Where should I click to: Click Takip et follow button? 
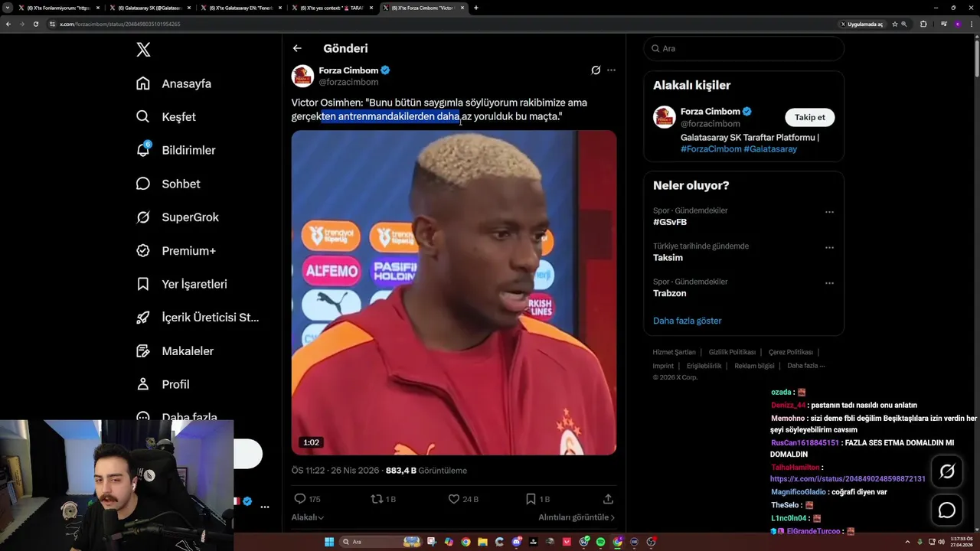(809, 117)
